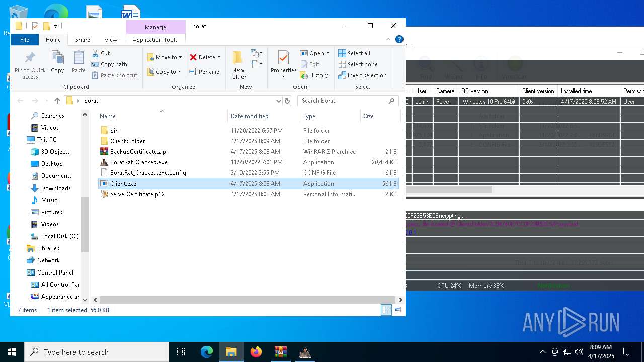Open the notification center icon
The height and width of the screenshot is (362, 644).
pos(627,352)
